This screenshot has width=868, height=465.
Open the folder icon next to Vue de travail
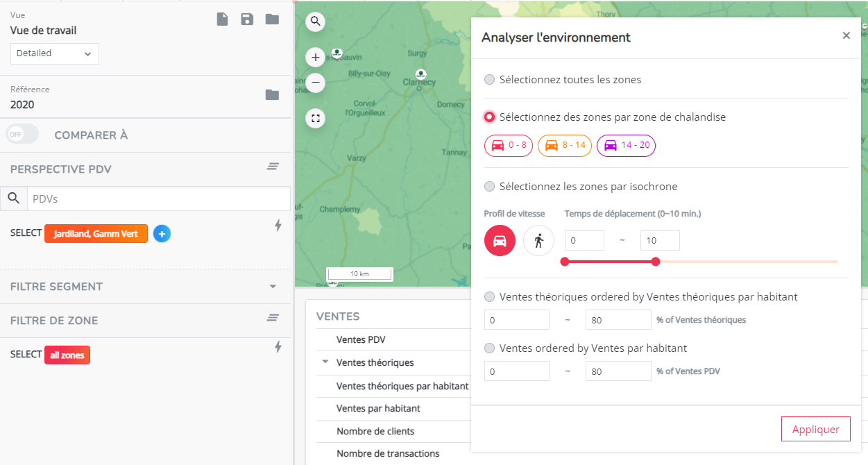point(271,19)
